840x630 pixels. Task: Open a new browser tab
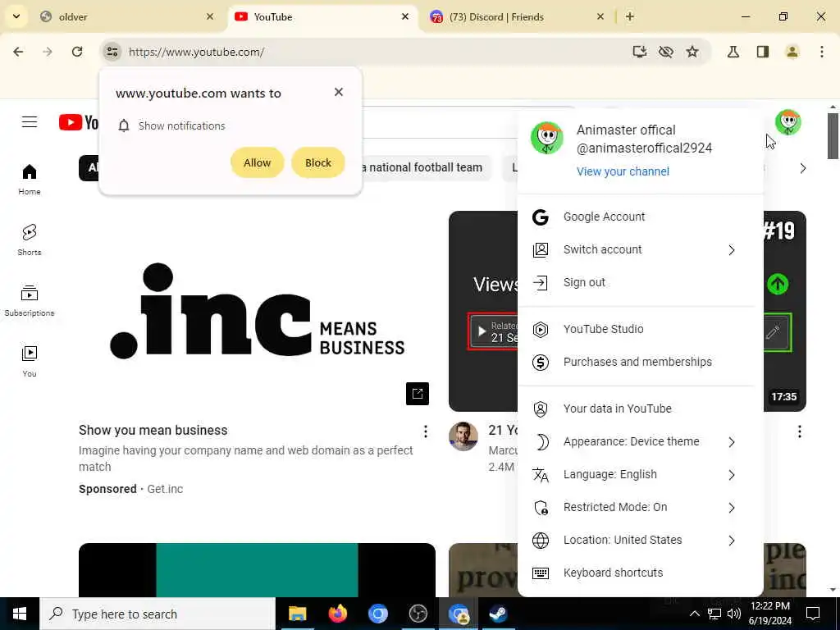point(630,16)
